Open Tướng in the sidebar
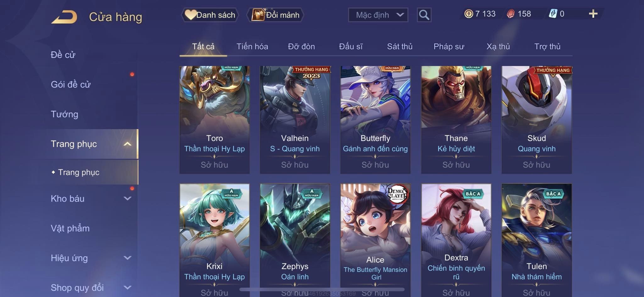The image size is (644, 297). 64,114
